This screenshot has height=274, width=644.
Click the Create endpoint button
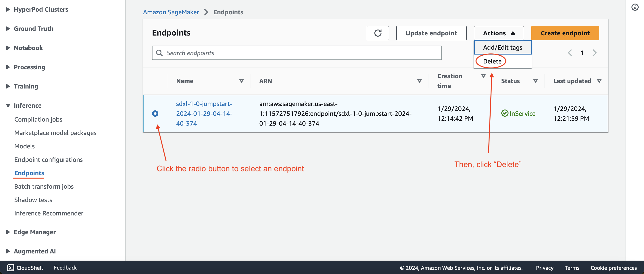[565, 33]
